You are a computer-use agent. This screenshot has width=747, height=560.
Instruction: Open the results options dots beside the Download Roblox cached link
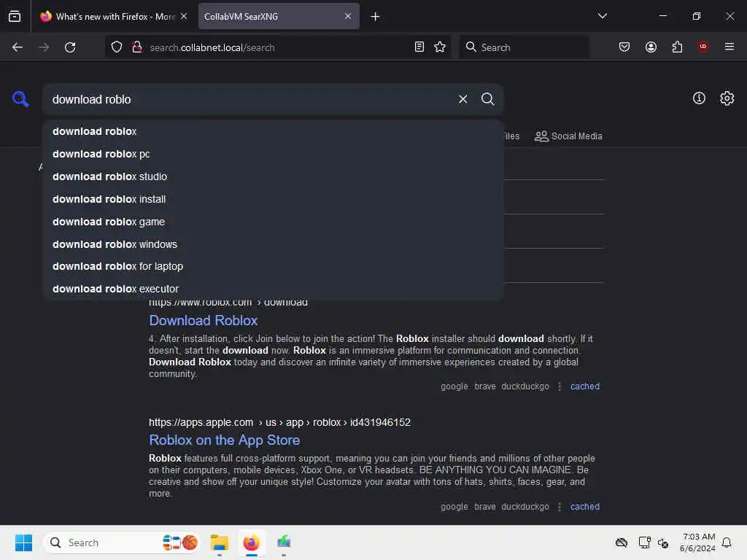click(560, 386)
